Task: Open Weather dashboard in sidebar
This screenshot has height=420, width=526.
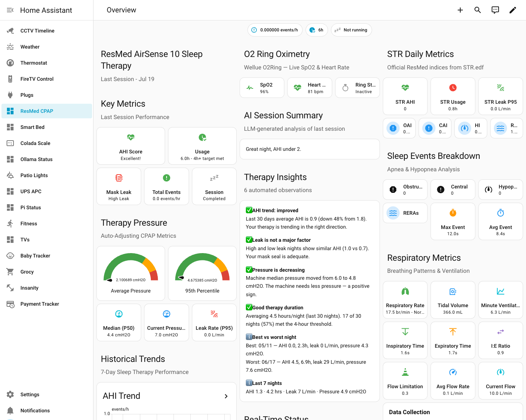Action: pos(47,47)
